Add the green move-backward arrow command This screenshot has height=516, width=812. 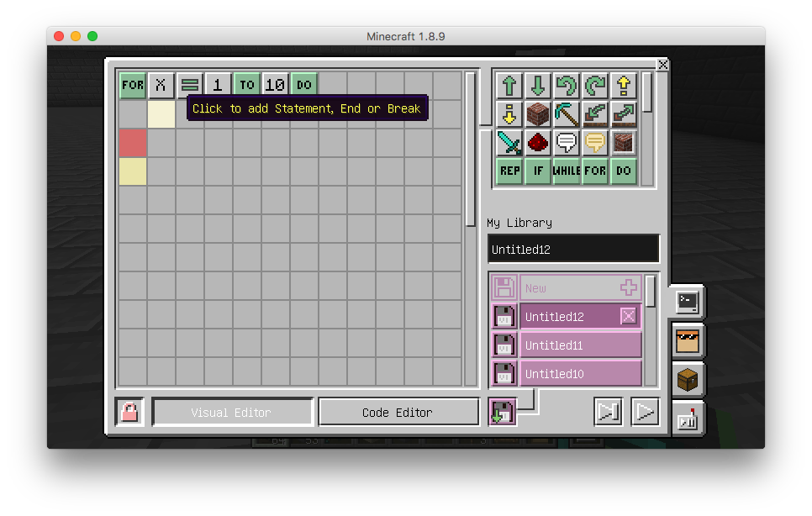[537, 86]
